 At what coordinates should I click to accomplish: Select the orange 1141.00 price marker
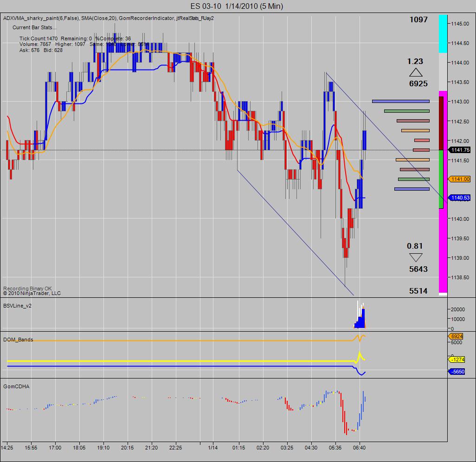460,179
